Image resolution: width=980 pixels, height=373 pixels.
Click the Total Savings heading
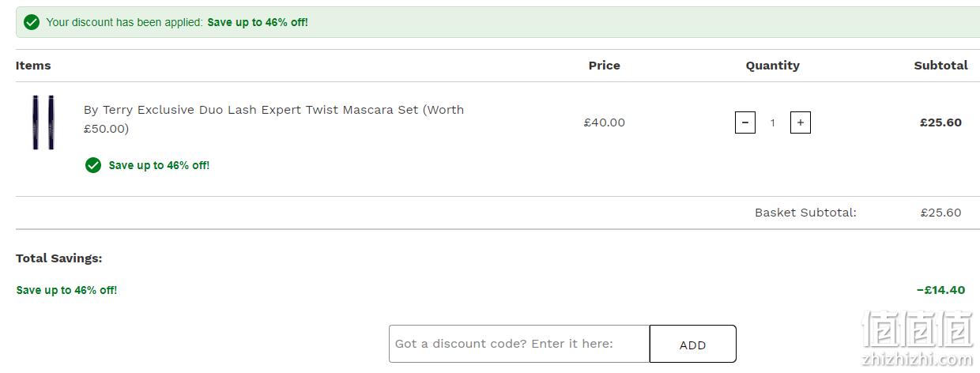tap(59, 258)
